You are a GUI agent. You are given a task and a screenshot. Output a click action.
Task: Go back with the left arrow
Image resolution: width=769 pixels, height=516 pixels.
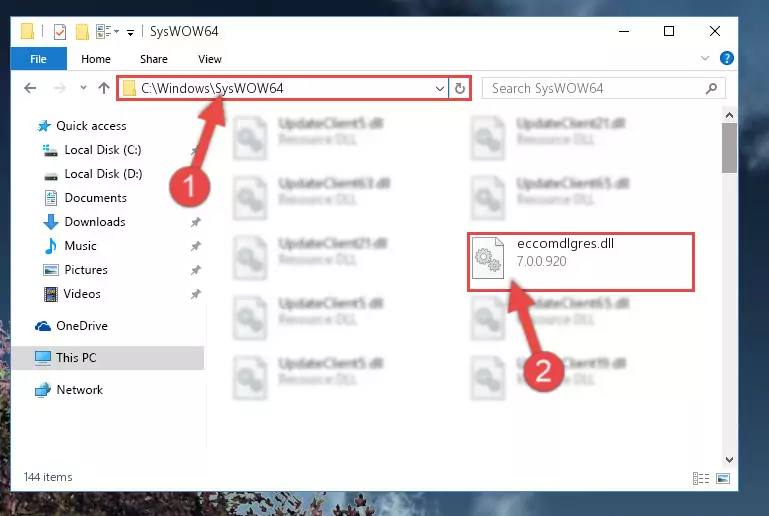pos(30,88)
